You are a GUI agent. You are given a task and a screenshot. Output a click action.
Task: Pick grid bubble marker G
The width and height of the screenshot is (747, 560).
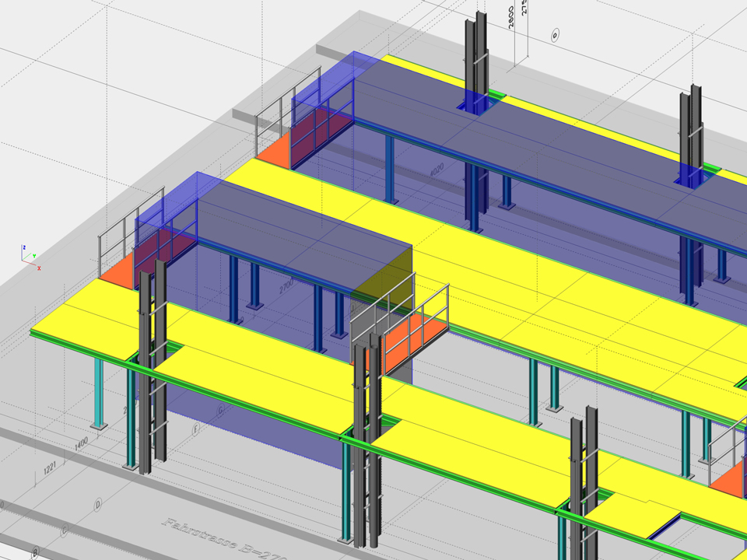pyautogui.click(x=220, y=409)
